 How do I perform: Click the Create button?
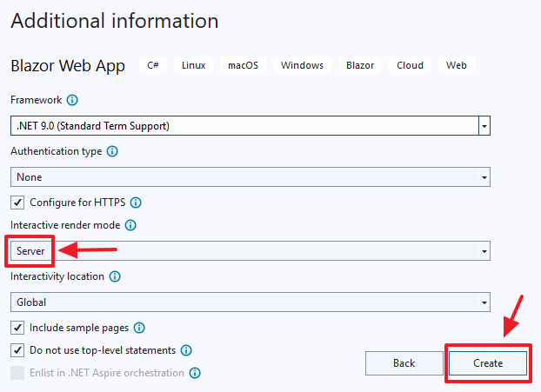pyautogui.click(x=488, y=363)
